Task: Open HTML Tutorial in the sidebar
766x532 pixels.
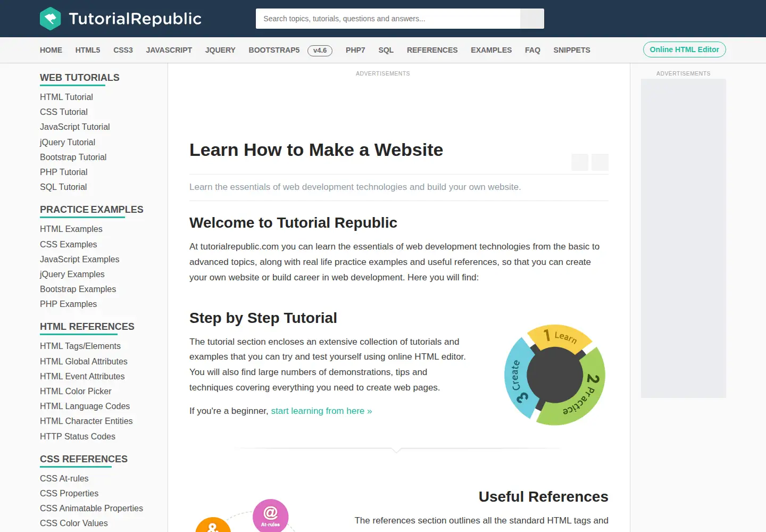Action: pos(66,97)
